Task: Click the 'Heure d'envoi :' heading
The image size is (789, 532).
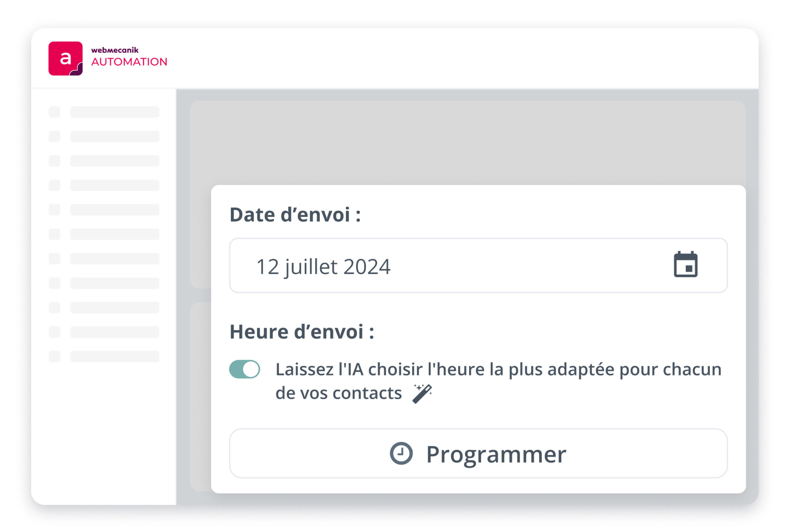Action: point(302,332)
